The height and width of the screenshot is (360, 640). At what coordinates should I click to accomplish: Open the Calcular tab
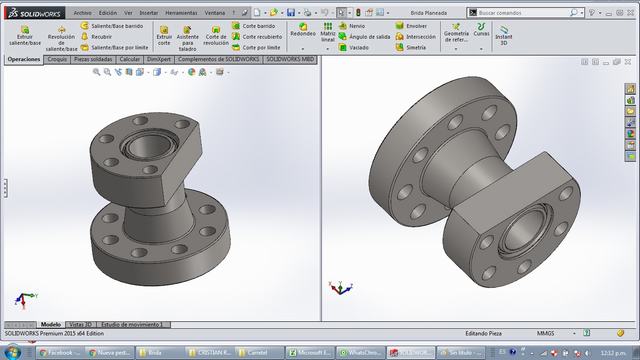pos(129,60)
